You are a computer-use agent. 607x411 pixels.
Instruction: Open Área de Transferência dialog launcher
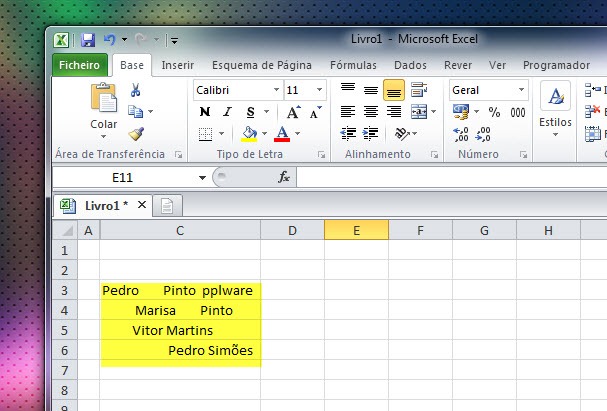(x=178, y=155)
